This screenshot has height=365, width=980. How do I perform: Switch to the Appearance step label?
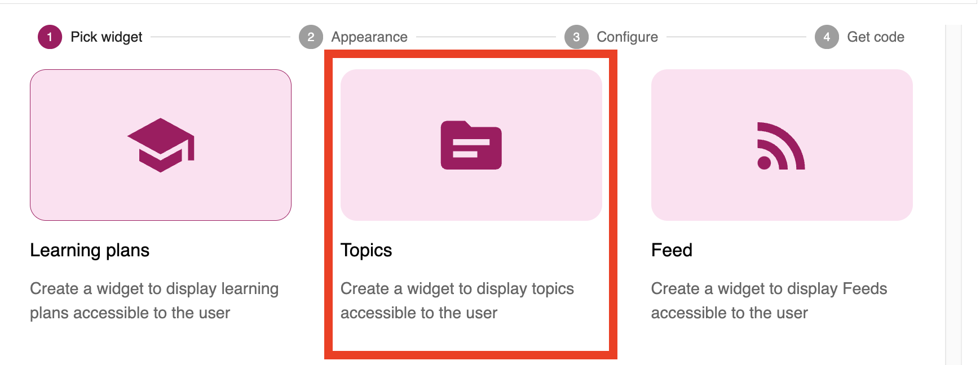(369, 37)
